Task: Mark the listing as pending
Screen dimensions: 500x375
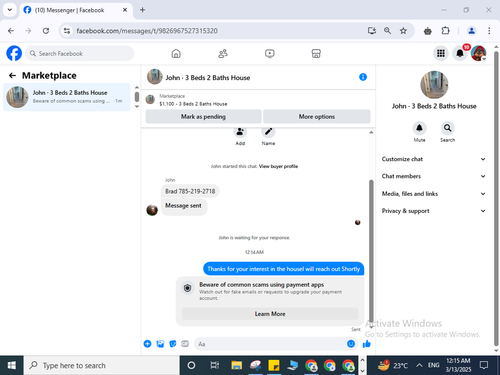Action: pos(203,117)
